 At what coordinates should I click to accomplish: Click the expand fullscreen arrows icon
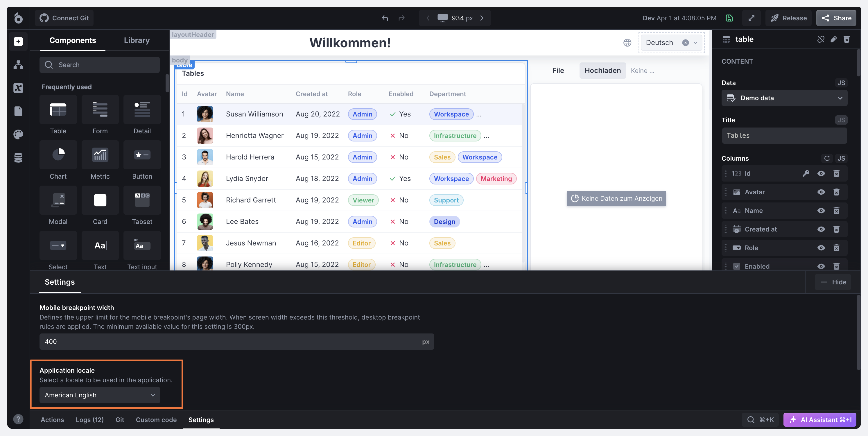[751, 18]
